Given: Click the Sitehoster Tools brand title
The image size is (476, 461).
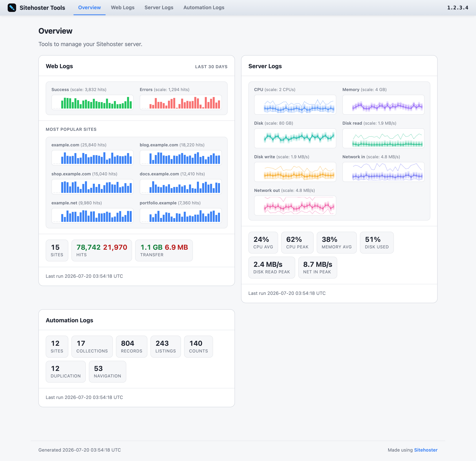Looking at the screenshot, I should coord(42,8).
